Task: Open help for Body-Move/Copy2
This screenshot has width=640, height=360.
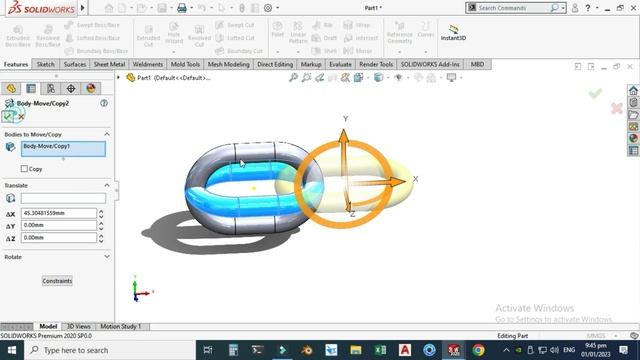Action: (x=104, y=103)
